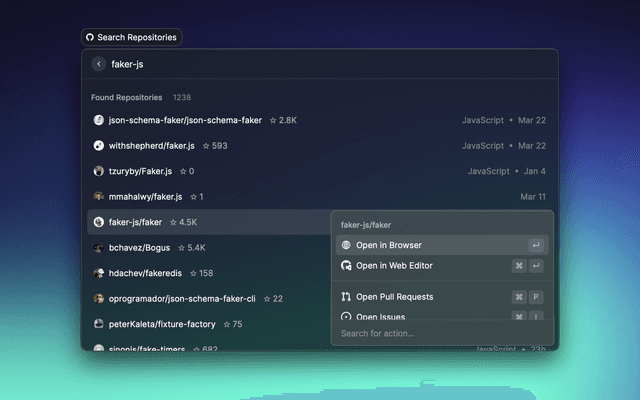Click the faker-js search text field
The width and height of the screenshot is (640, 400).
(300, 64)
